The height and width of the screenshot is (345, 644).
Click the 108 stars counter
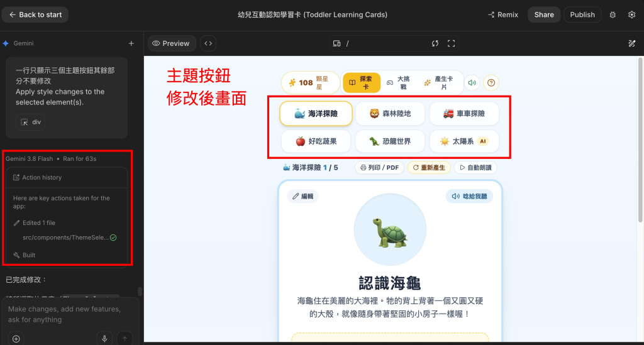click(311, 83)
